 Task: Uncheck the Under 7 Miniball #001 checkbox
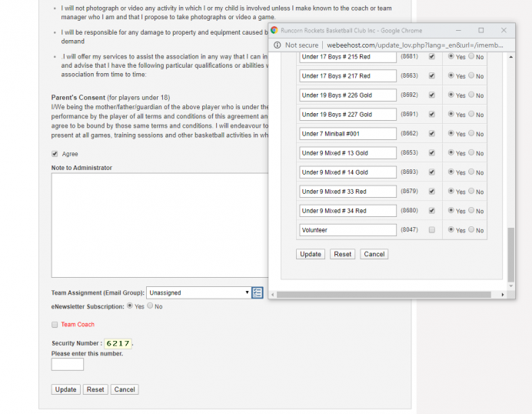(431, 134)
